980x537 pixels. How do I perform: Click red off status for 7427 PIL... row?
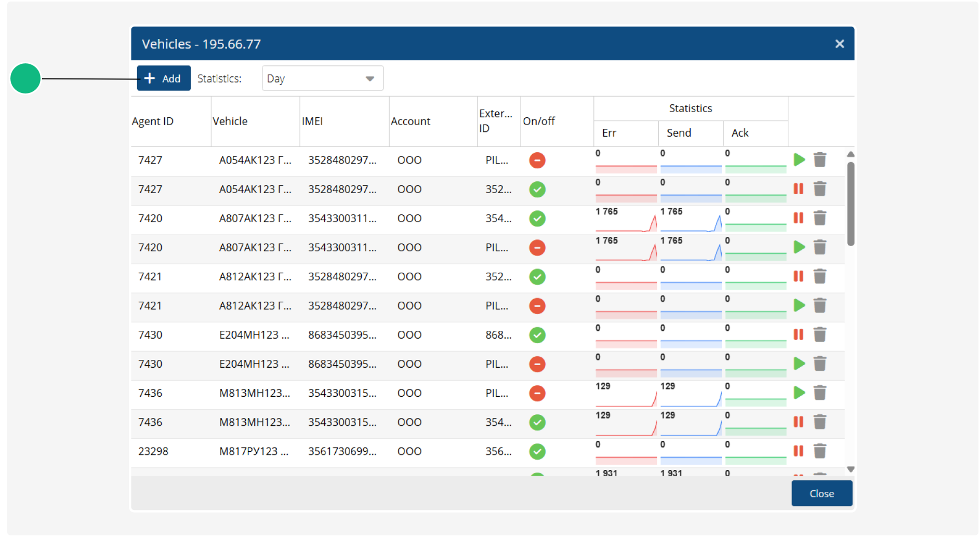537,160
